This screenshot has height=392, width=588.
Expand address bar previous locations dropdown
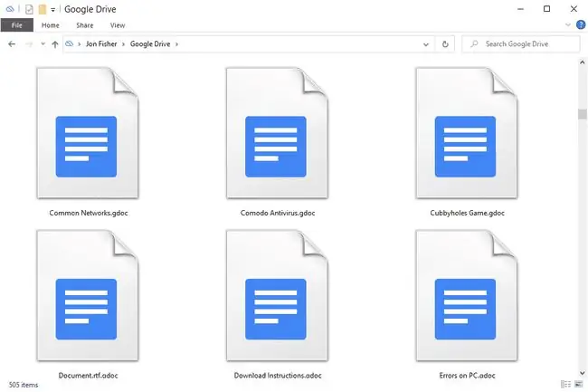(426, 44)
